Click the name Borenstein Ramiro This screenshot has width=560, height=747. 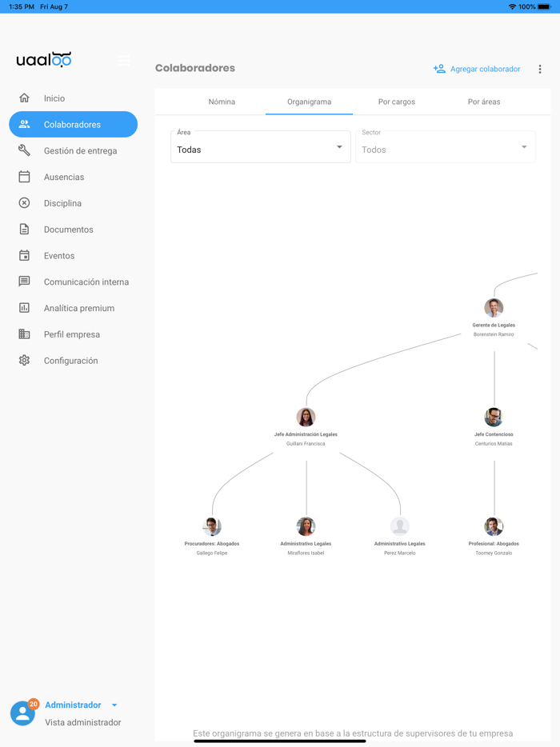pyautogui.click(x=494, y=334)
